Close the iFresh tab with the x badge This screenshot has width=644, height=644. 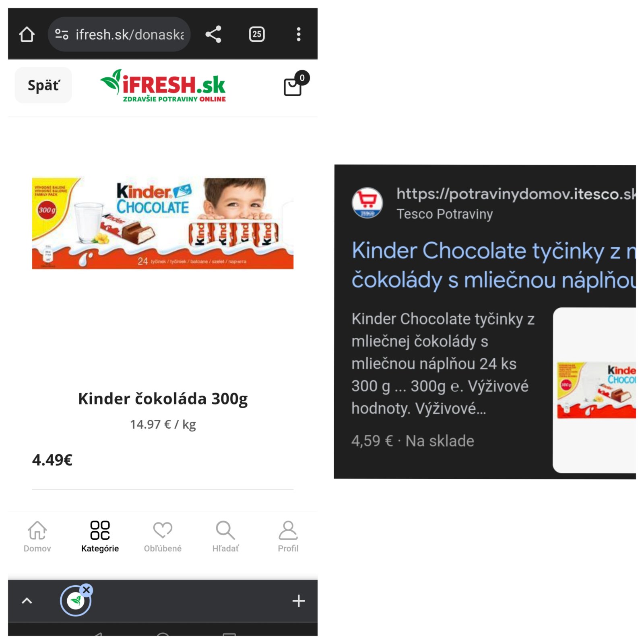pos(86,590)
